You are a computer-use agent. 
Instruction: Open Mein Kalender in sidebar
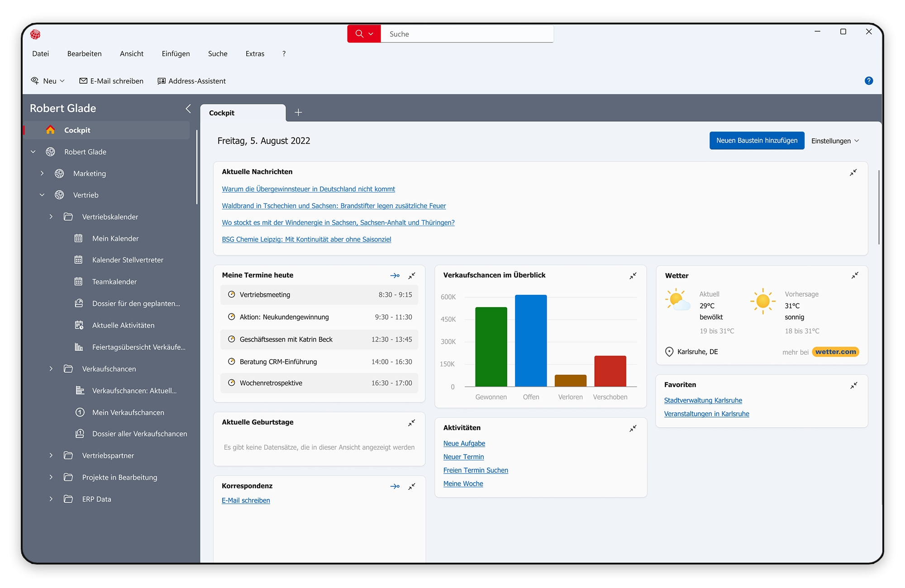pyautogui.click(x=115, y=238)
